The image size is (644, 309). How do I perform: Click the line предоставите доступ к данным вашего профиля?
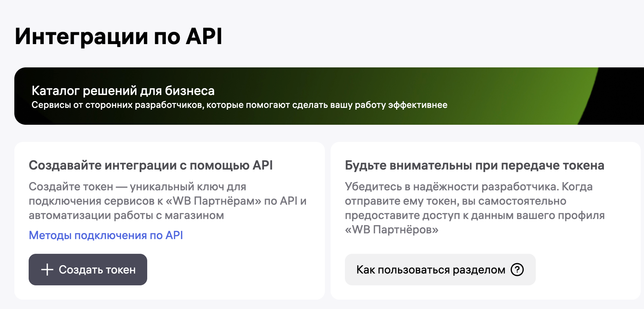tap(474, 215)
